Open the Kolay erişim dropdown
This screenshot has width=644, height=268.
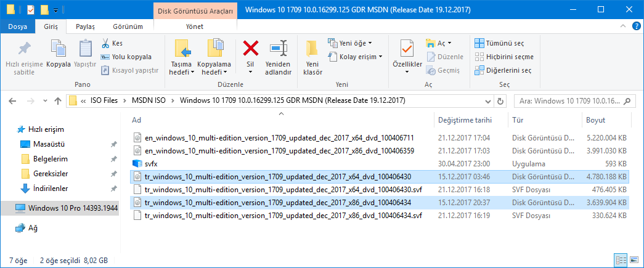click(x=355, y=57)
